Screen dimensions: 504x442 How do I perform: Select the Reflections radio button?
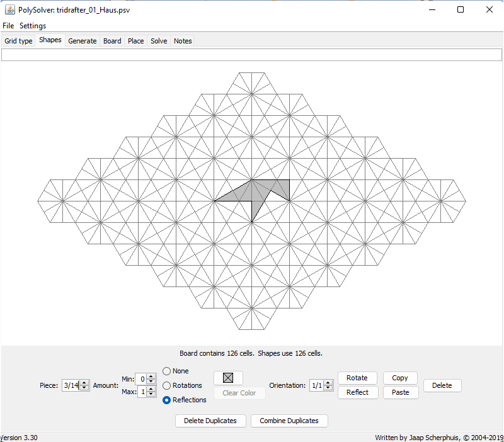167,400
